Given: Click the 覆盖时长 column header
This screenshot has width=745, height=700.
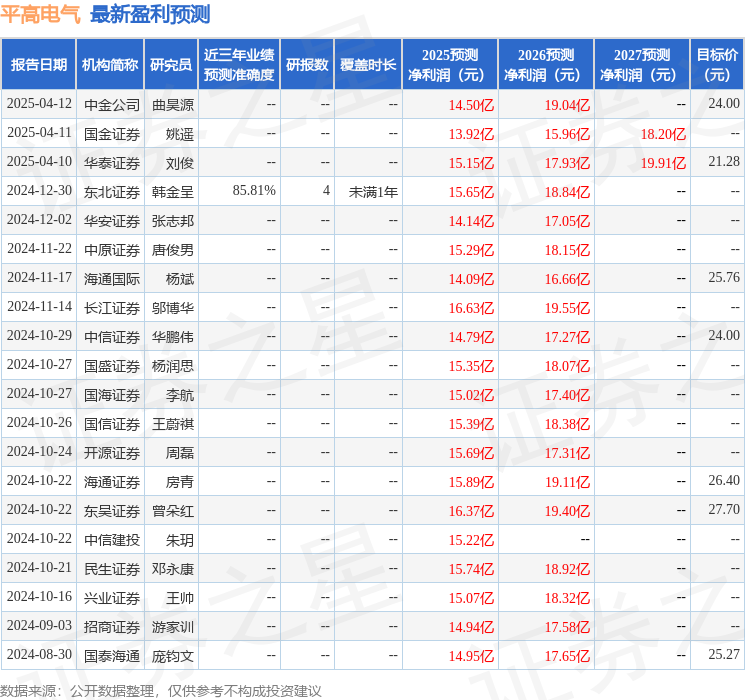Looking at the screenshot, I should (368, 65).
